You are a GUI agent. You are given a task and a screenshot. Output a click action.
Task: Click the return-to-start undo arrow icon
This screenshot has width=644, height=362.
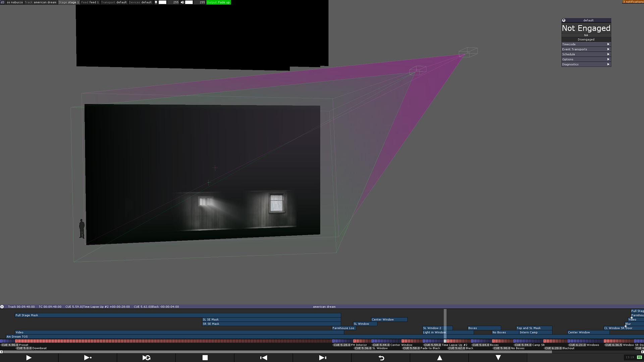click(x=381, y=358)
